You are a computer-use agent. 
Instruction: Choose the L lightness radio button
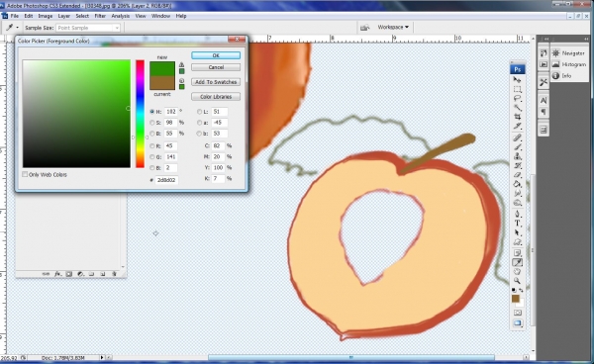point(199,112)
